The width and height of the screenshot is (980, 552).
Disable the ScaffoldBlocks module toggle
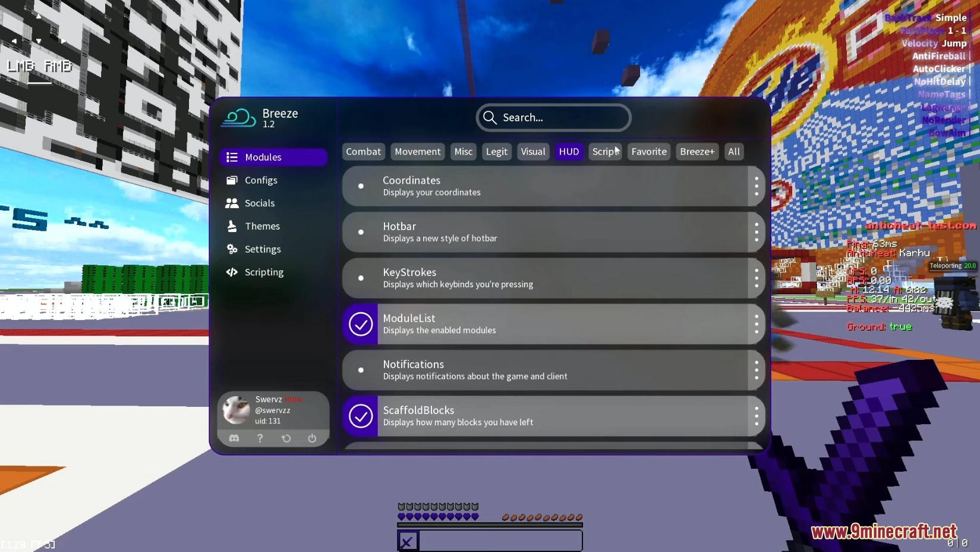point(361,416)
